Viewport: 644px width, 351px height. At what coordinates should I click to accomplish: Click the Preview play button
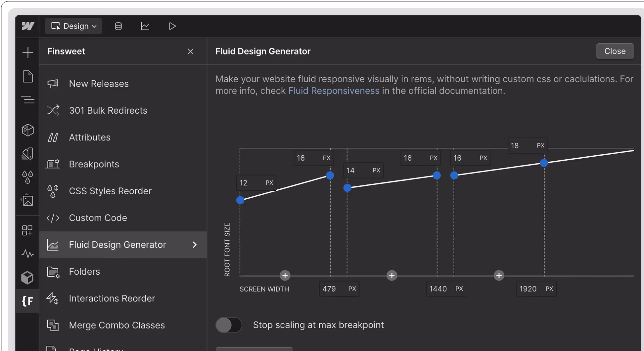[x=172, y=26]
